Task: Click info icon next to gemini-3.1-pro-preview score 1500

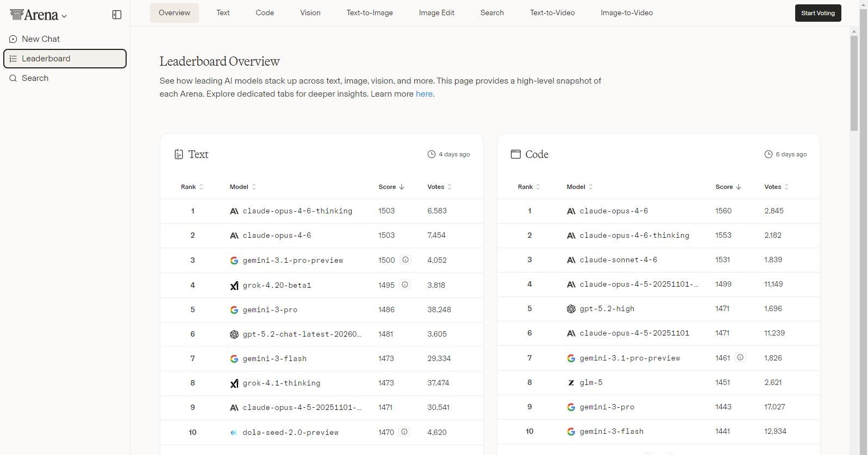Action: [405, 260]
